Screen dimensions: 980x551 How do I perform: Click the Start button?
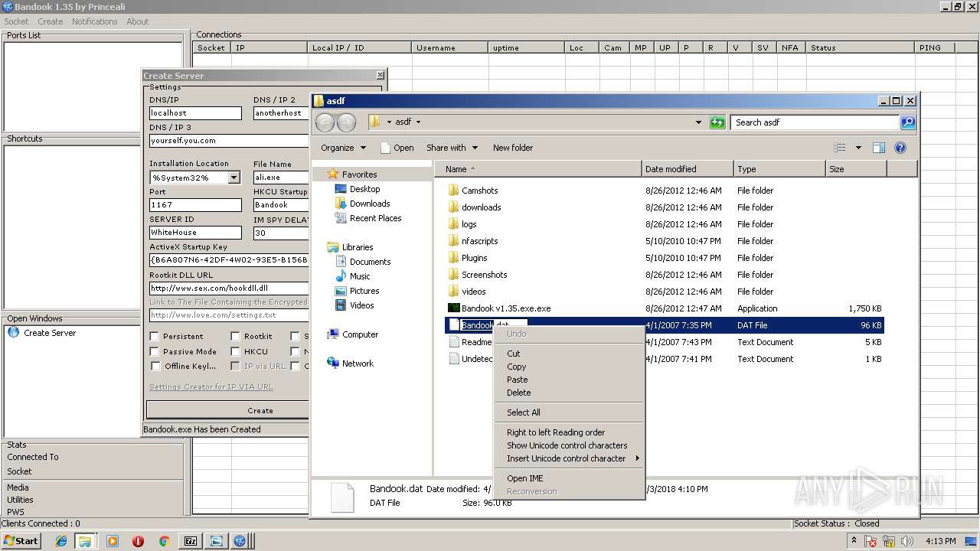(x=21, y=541)
